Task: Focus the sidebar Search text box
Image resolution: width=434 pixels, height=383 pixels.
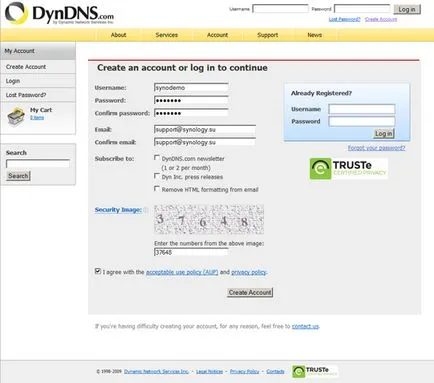Action: click(38, 163)
